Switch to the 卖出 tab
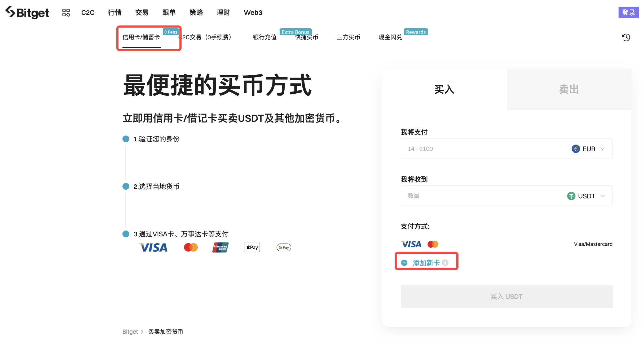The width and height of the screenshot is (644, 348). 569,90
